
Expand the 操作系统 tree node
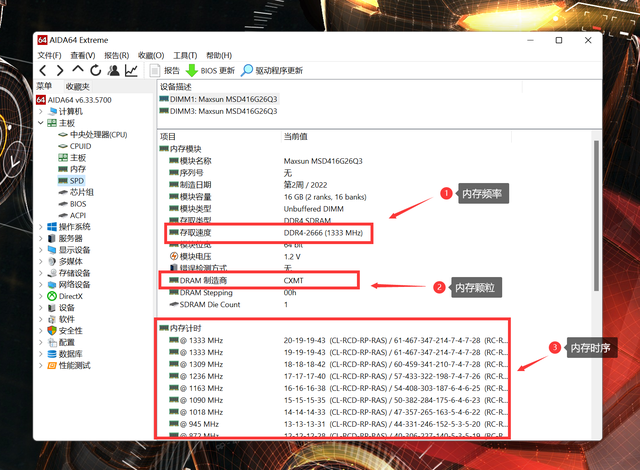(40, 227)
